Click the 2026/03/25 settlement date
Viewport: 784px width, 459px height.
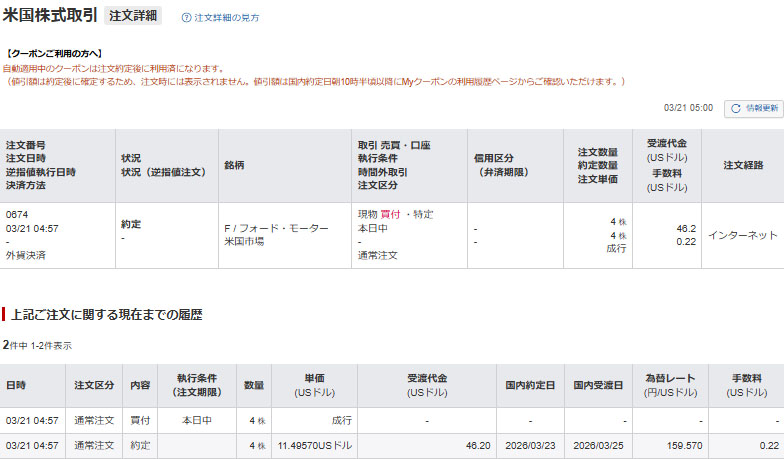point(598,446)
